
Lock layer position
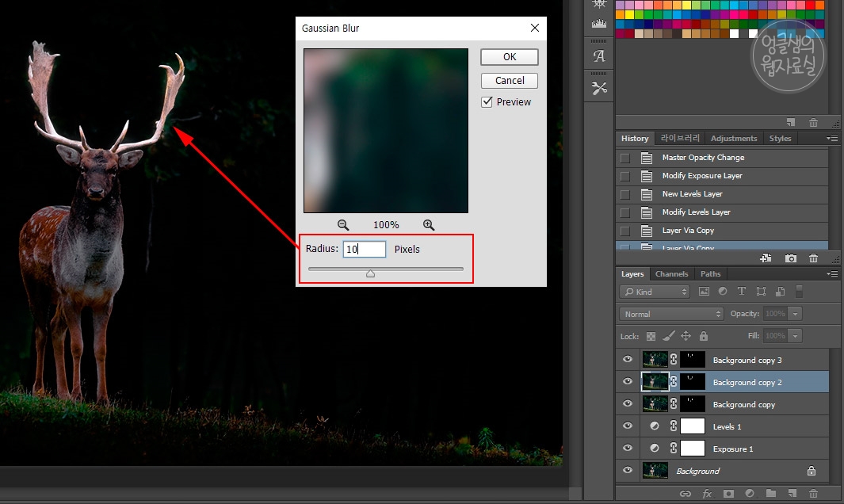686,336
